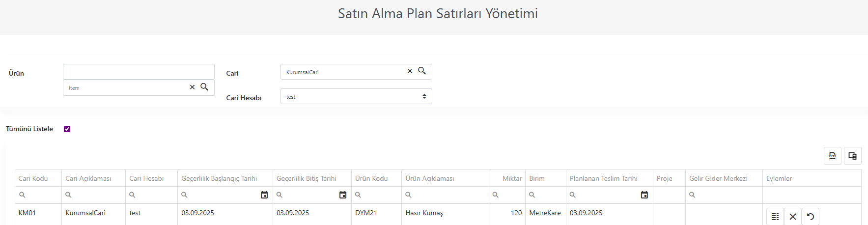The image size is (868, 225).
Task: Open the Geçerlilik Başlangıç Tarihi filter calendar
Action: 264,195
